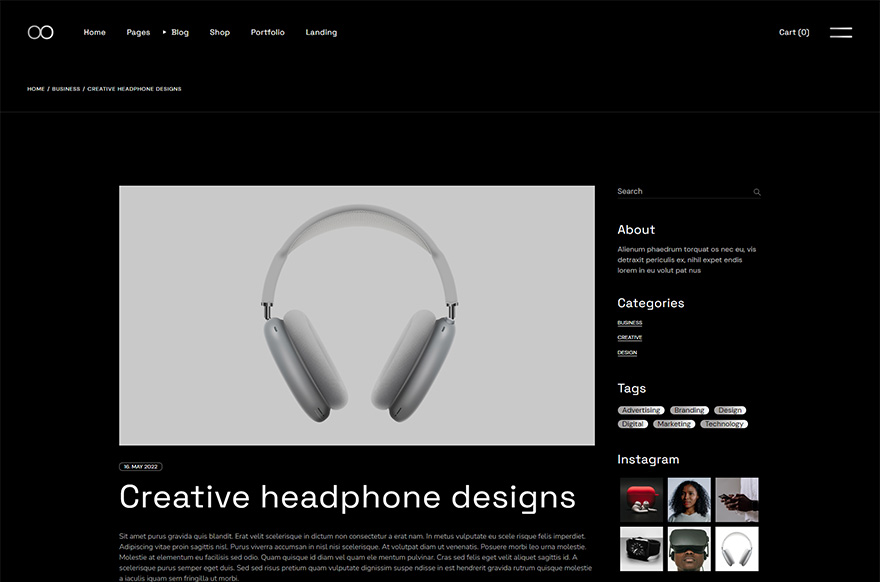The image size is (880, 582).
Task: Open the woman portrait Instagram thumbnail
Action: (x=689, y=499)
